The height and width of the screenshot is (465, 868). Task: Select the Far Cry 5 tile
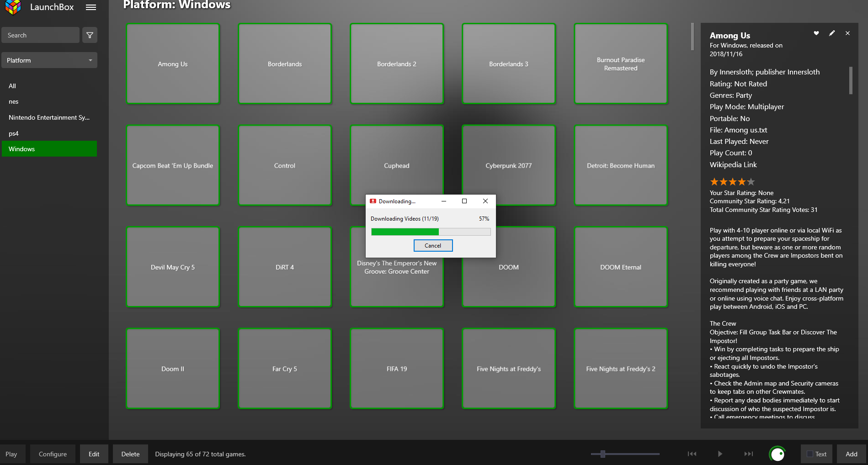[x=285, y=369]
